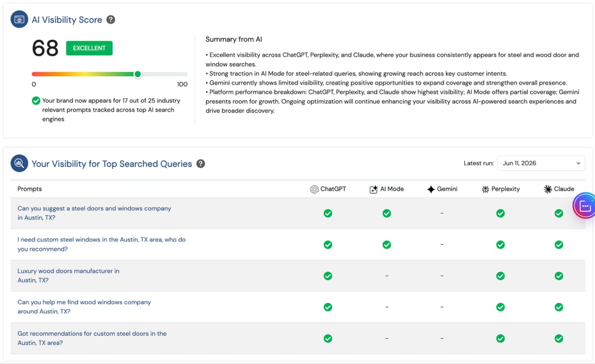Click AI Mode check for steel doors and windows company
Screen dimensions: 595x364
(387, 213)
